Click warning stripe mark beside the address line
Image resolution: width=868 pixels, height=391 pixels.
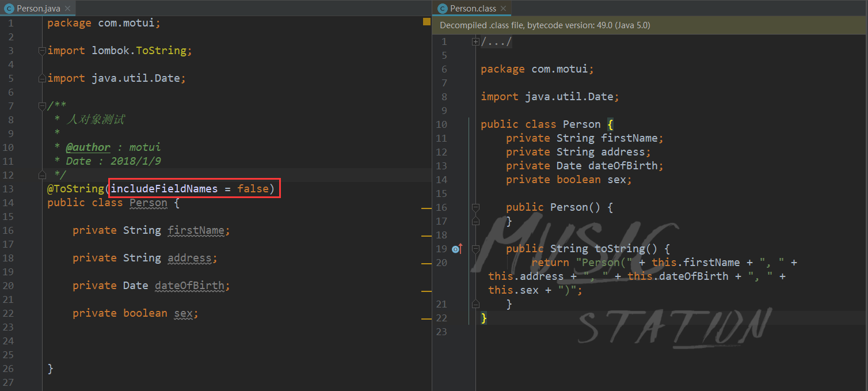point(427,263)
